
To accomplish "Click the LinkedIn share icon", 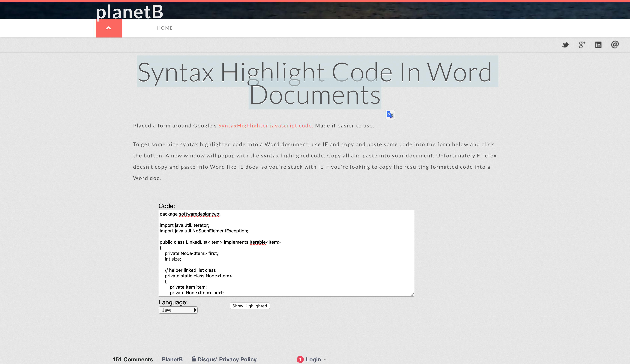I will [598, 45].
